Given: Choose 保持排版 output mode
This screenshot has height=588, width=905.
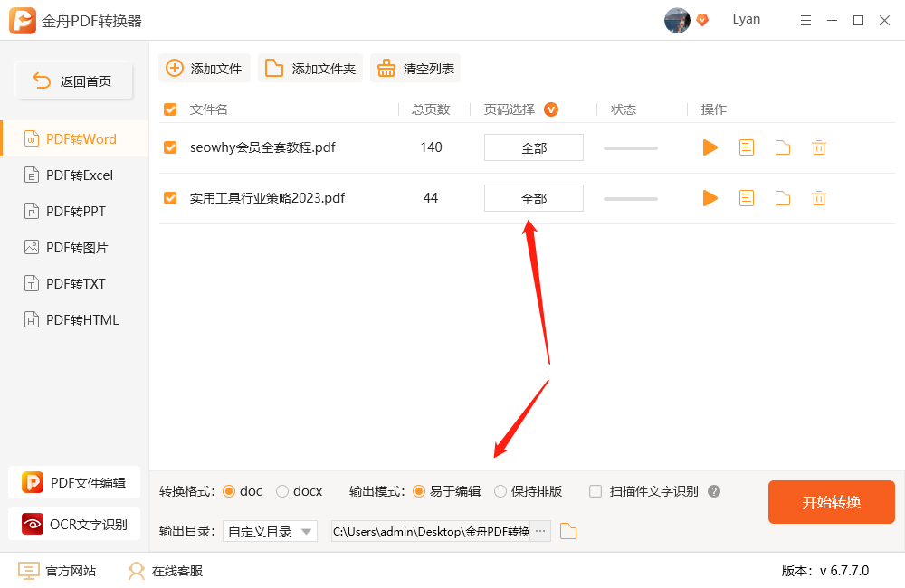Looking at the screenshot, I should (x=500, y=491).
